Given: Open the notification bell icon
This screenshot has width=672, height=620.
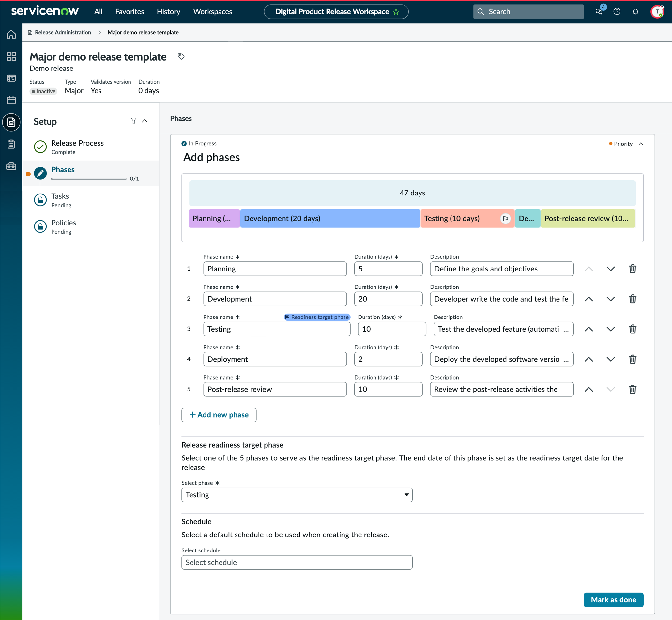Looking at the screenshot, I should click(635, 12).
